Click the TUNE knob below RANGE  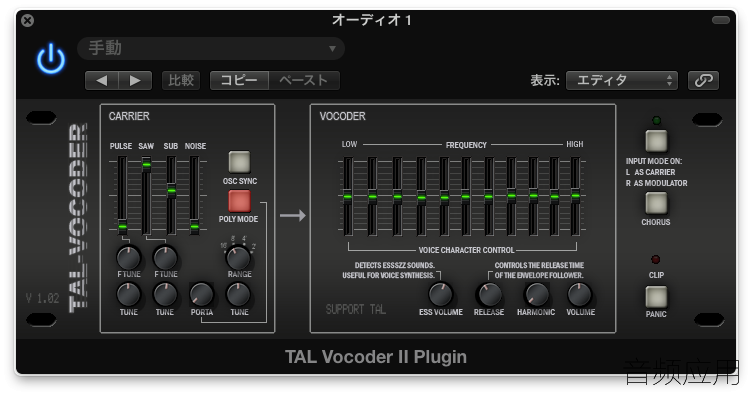pos(238,294)
